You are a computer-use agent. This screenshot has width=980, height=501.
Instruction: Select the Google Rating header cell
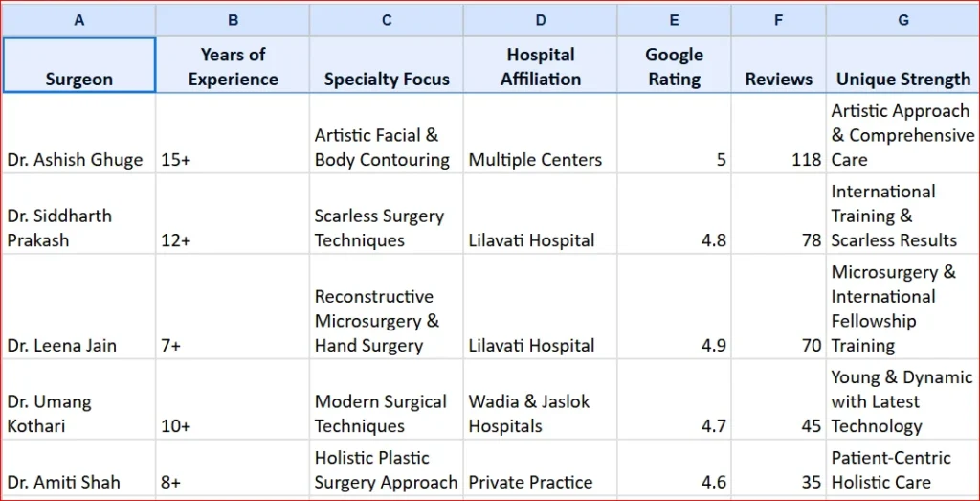pos(675,66)
